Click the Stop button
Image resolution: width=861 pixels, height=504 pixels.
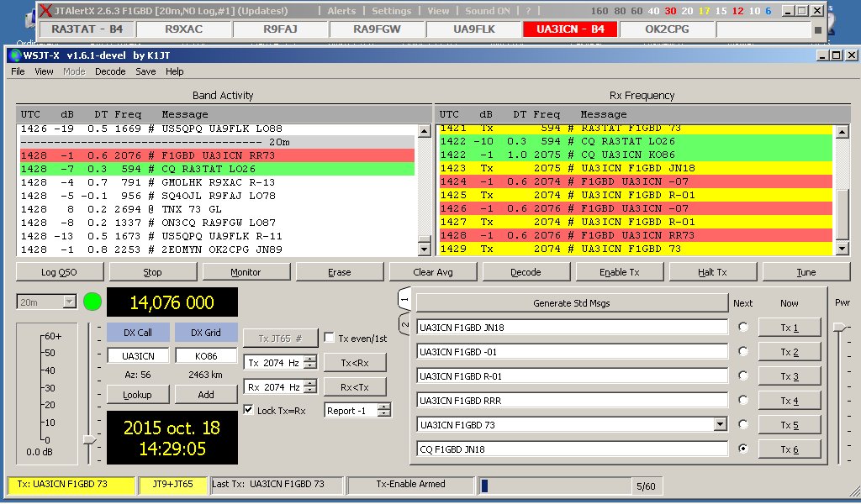(x=153, y=272)
